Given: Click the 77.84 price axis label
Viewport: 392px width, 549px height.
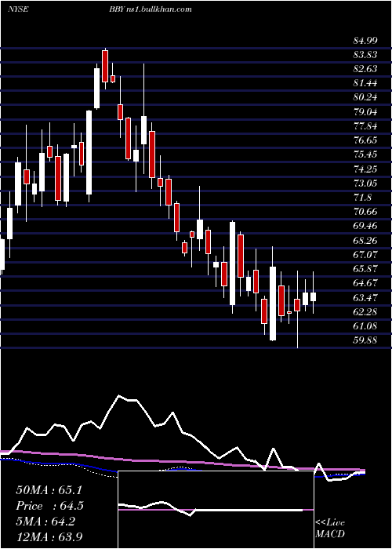Looking at the screenshot, I should 365,126.
